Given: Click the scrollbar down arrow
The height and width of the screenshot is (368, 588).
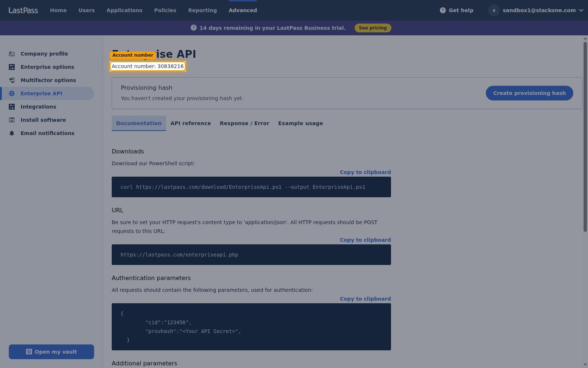Looking at the screenshot, I should [585, 365].
